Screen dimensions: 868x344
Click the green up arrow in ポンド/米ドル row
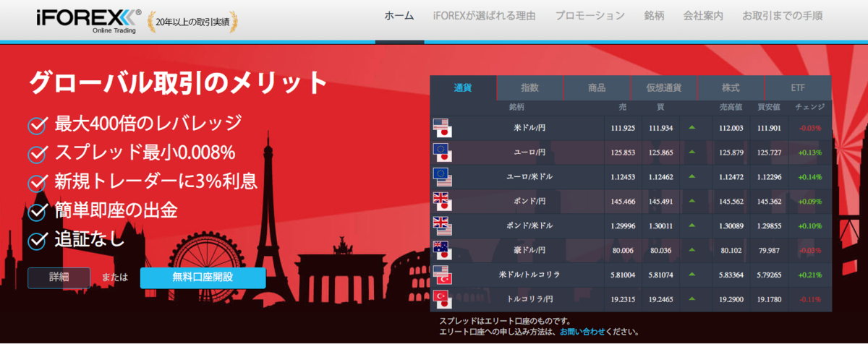(692, 225)
